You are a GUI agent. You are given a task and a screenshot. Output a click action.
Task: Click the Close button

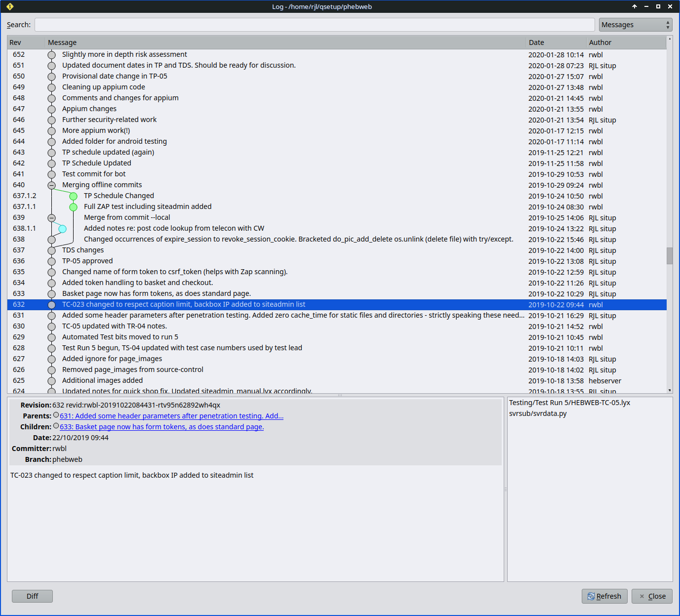point(652,596)
